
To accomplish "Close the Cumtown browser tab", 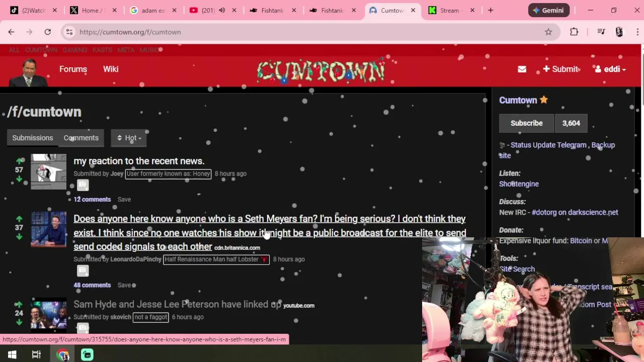I will point(413,10).
